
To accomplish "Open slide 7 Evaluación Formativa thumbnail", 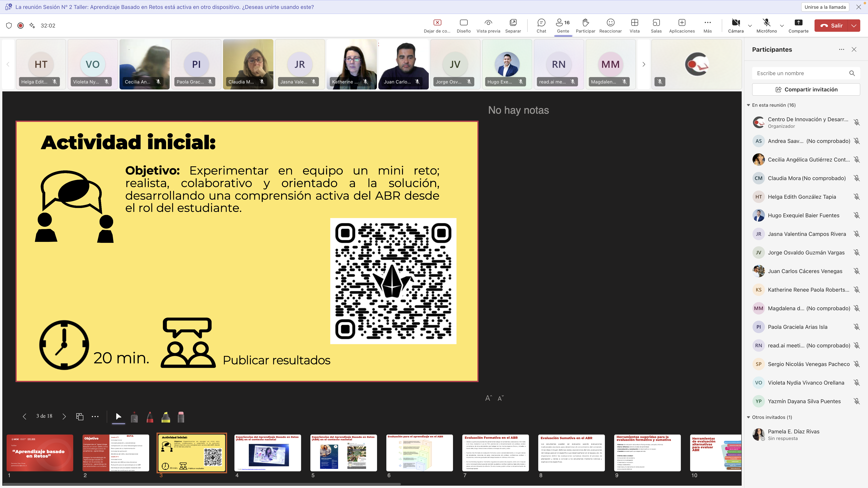I will click(495, 453).
